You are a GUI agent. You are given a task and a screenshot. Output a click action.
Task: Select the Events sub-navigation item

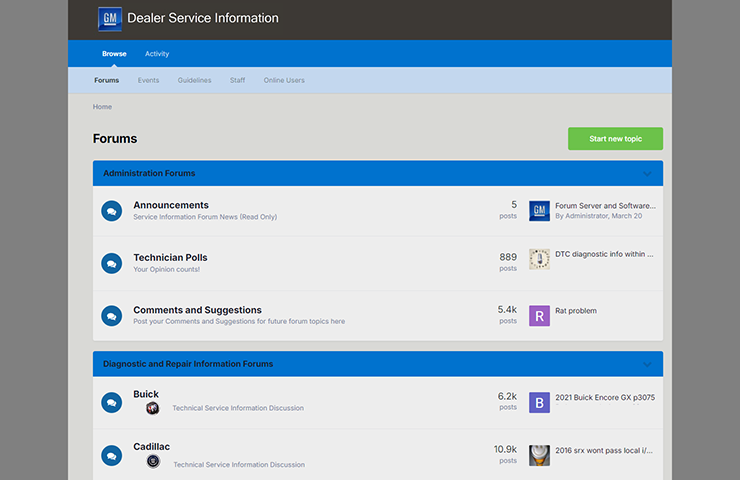click(148, 80)
